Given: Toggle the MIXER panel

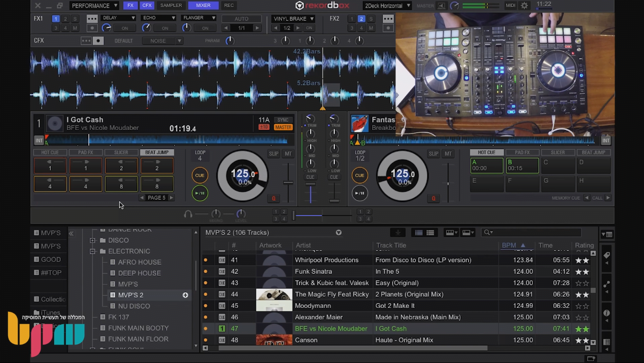Looking at the screenshot, I should point(203,6).
